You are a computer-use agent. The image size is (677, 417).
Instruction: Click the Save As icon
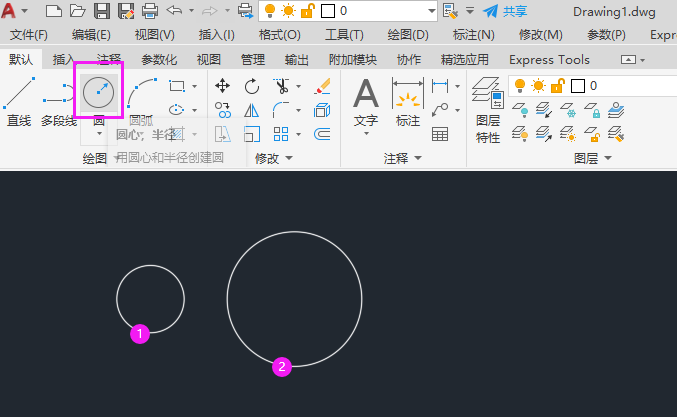[x=126, y=11]
